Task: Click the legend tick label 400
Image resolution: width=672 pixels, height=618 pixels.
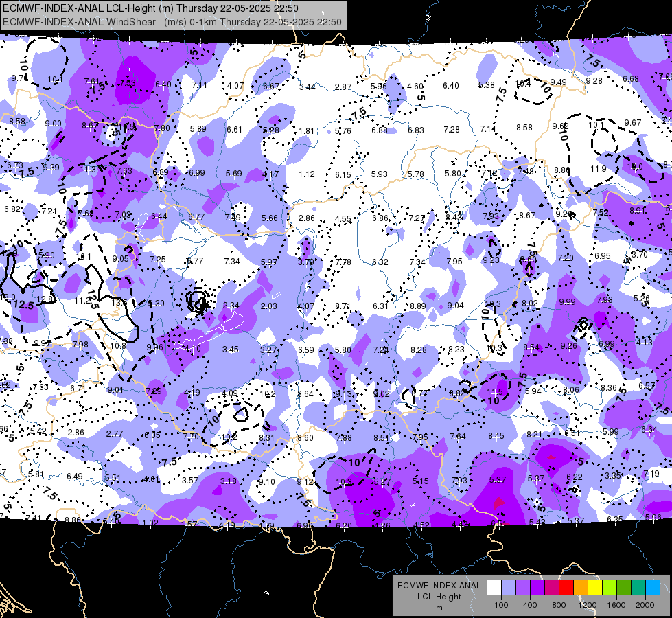Action: tap(530, 605)
